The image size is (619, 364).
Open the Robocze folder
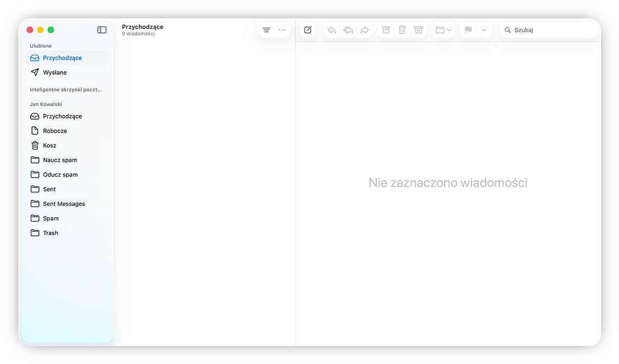click(x=56, y=131)
